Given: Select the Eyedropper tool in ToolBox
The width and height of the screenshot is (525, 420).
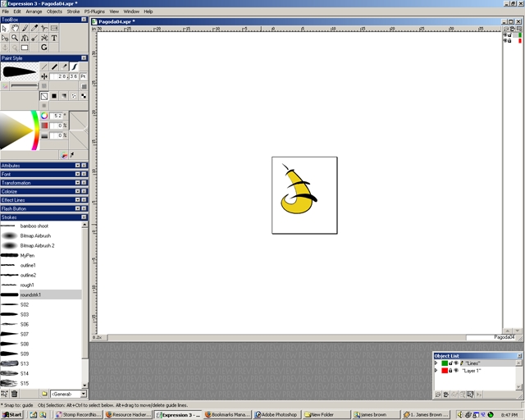Looking at the screenshot, I should [x=34, y=29].
